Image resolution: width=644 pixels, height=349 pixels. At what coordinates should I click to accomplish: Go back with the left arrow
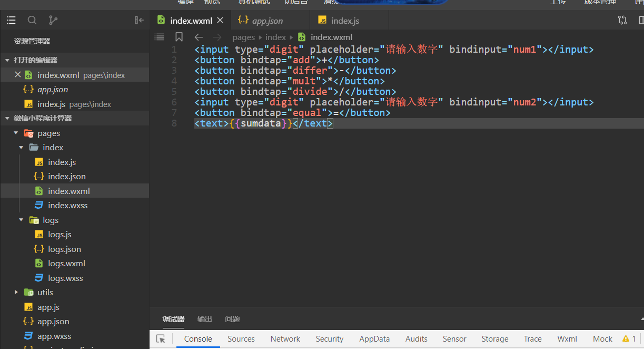coord(199,37)
